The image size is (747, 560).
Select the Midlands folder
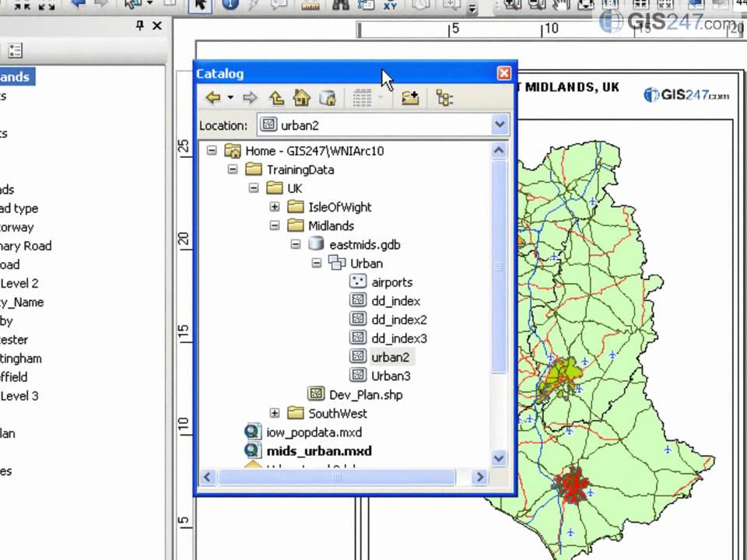331,226
